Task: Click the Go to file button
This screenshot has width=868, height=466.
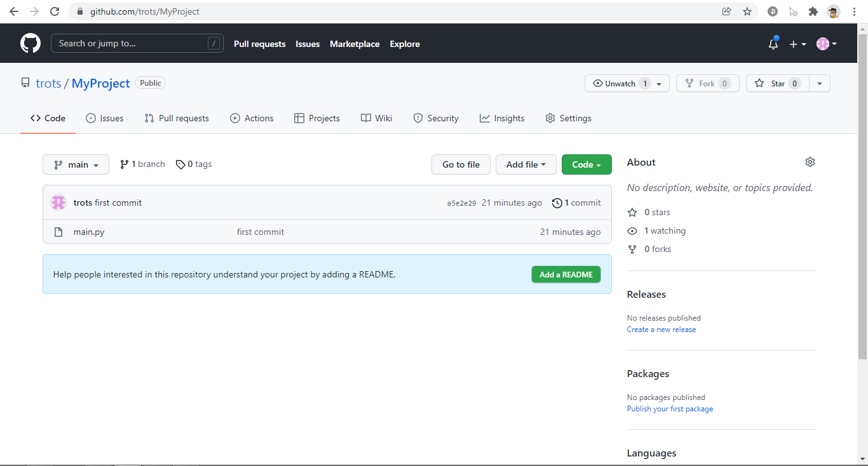Action: 461,164
